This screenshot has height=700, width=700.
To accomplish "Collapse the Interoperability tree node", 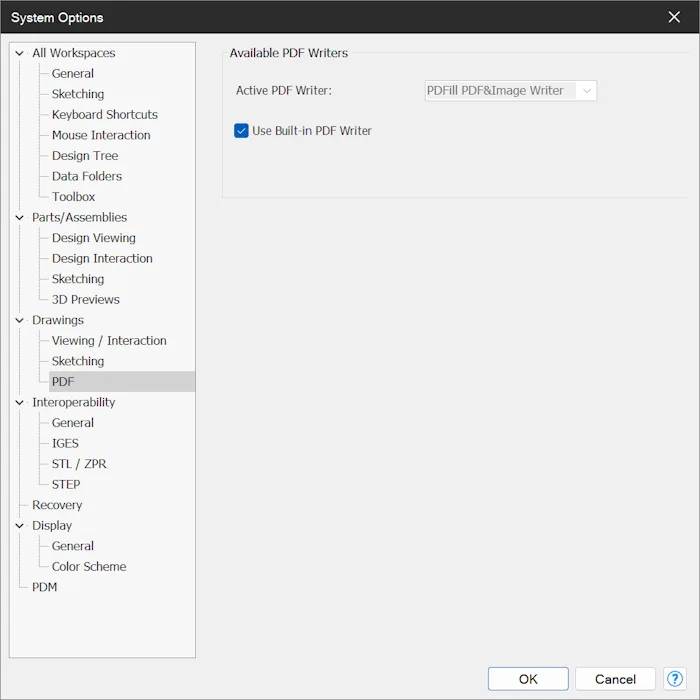I will point(19,402).
